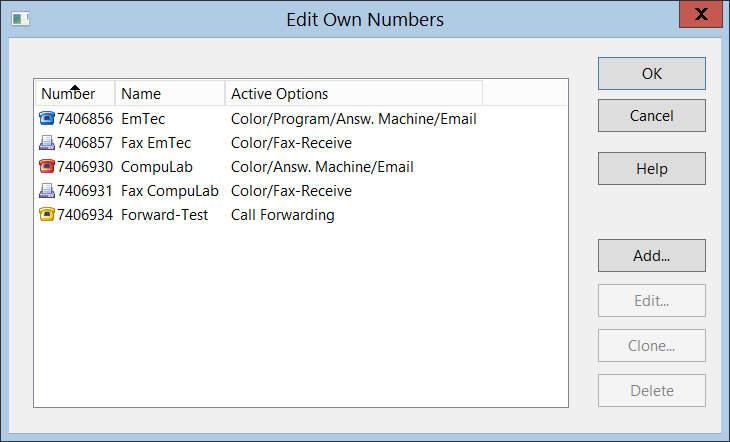Click the fax icon beside 7406931
730x442 pixels.
pos(47,191)
